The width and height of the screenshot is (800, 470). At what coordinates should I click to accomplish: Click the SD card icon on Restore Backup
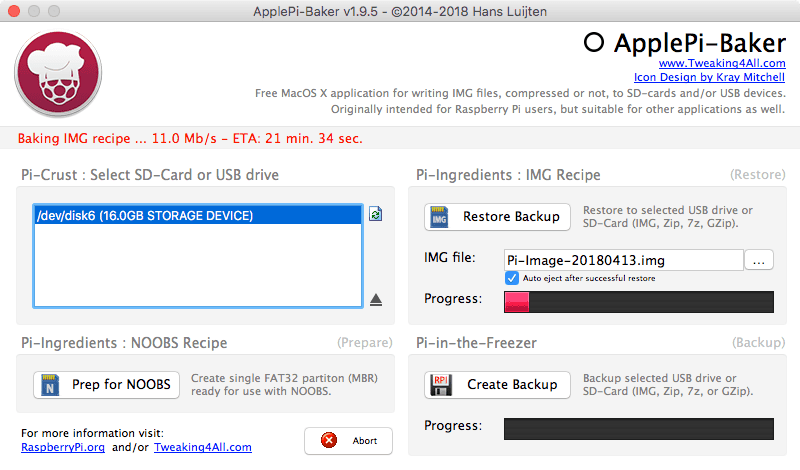pyautogui.click(x=441, y=217)
